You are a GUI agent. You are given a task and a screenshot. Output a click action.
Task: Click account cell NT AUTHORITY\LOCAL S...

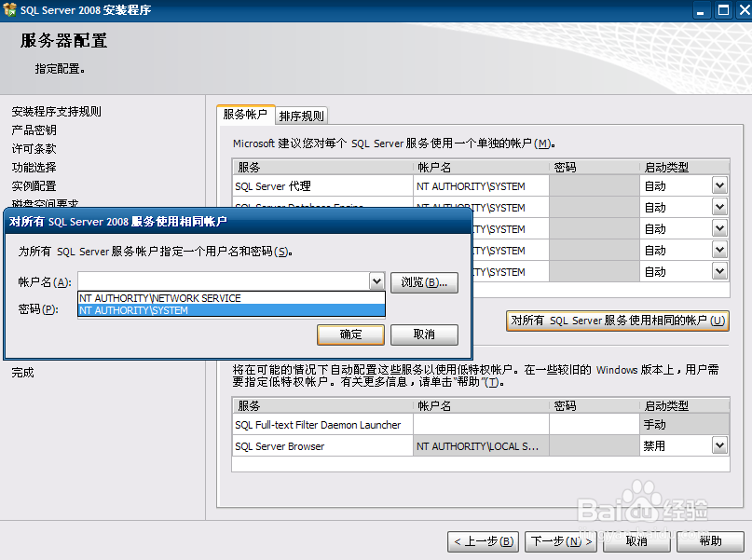[x=481, y=446]
